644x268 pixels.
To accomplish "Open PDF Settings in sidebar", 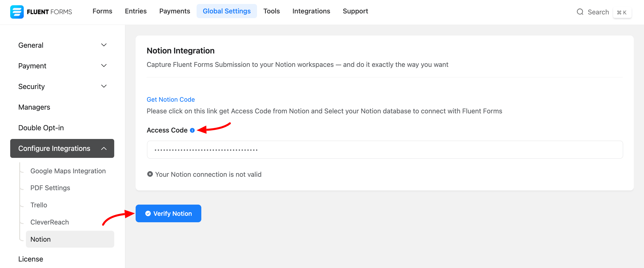I will click(50, 188).
